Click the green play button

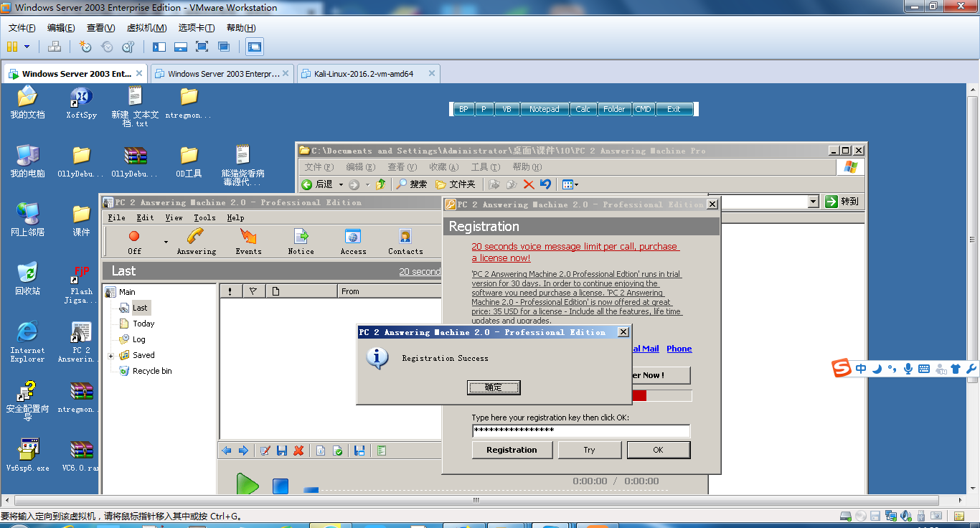pos(248,484)
